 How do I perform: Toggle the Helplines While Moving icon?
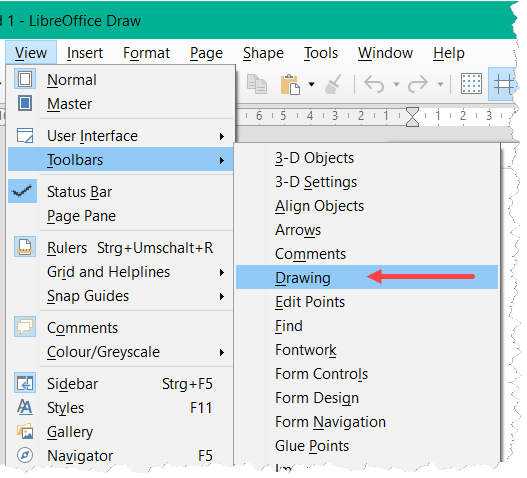503,84
